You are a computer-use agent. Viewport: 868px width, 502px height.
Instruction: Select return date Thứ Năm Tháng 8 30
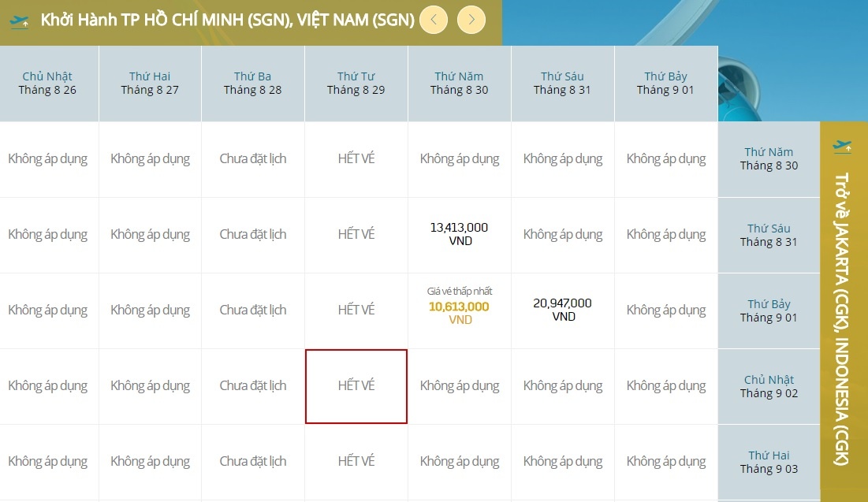[768, 158]
